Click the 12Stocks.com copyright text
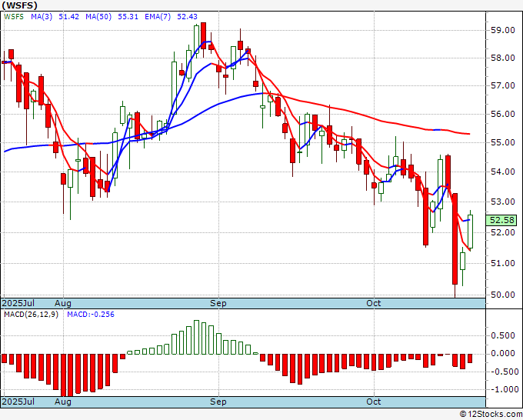The width and height of the screenshot is (523, 420). coord(491,415)
